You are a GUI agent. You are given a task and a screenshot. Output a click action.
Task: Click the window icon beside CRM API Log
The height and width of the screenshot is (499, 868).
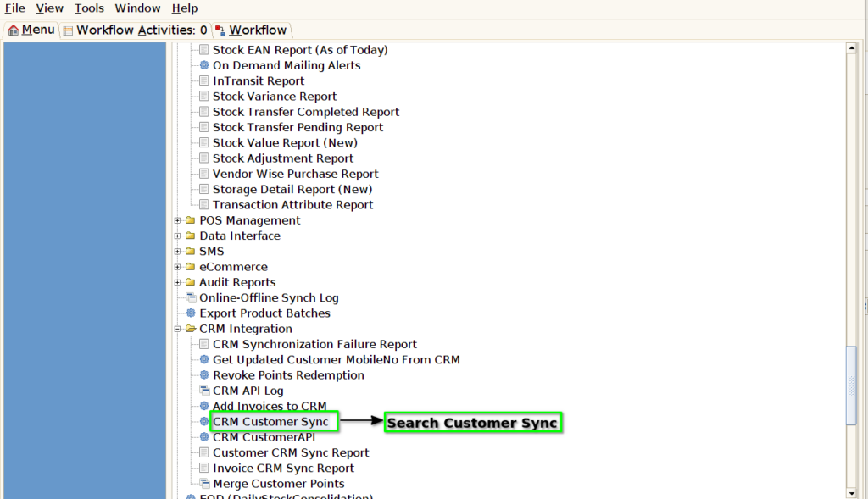[x=204, y=391]
